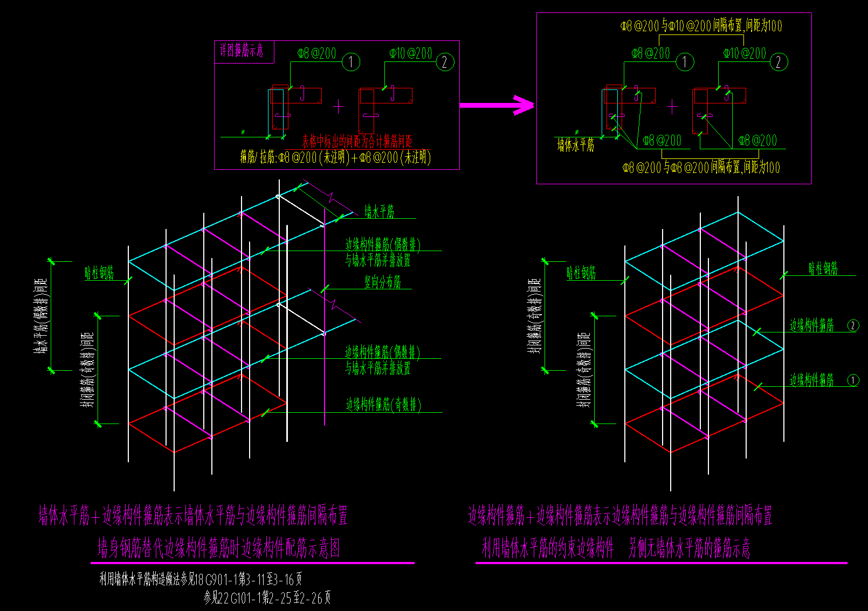This screenshot has width=868, height=611.
Task: Select magenta title '边缘构件箍筋+边缘构件箍筋表示边缘构件箍筋与边缘构件箍筋间隔布置'
Action: [x=620, y=516]
